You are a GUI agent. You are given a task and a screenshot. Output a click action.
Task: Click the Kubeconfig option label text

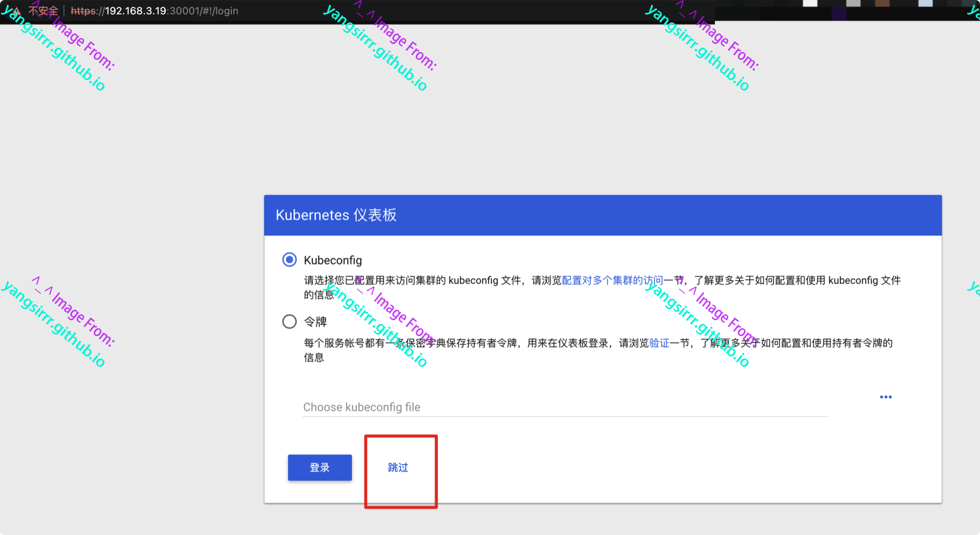click(333, 260)
